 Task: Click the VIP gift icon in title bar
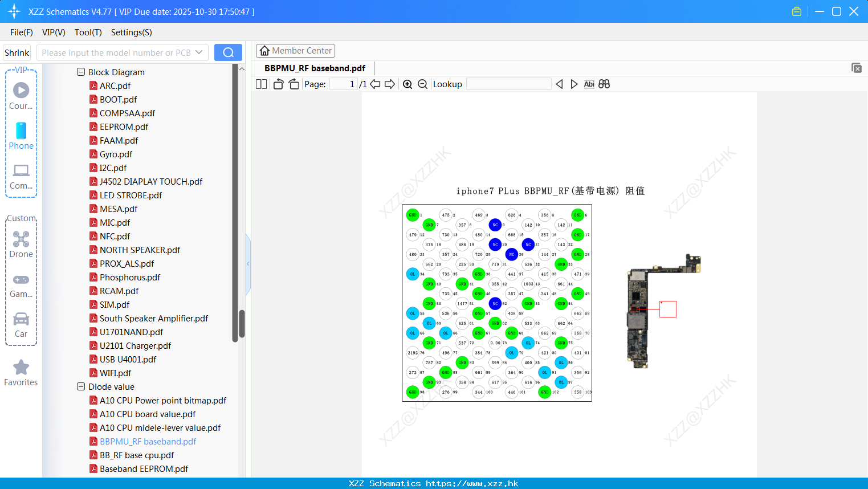(x=797, y=11)
